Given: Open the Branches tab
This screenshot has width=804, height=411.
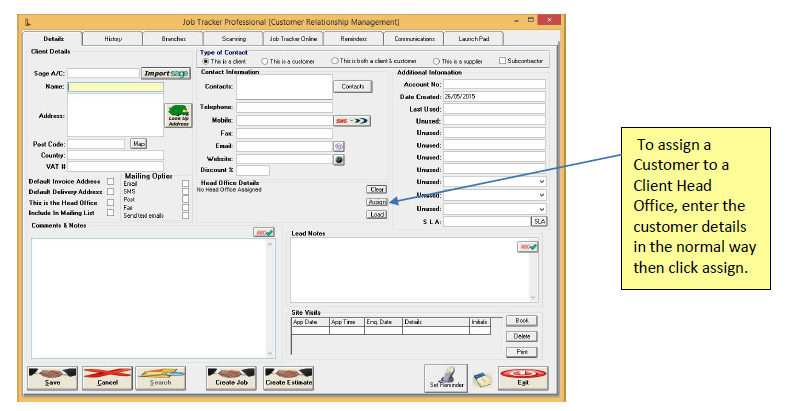Looking at the screenshot, I should 173,39.
